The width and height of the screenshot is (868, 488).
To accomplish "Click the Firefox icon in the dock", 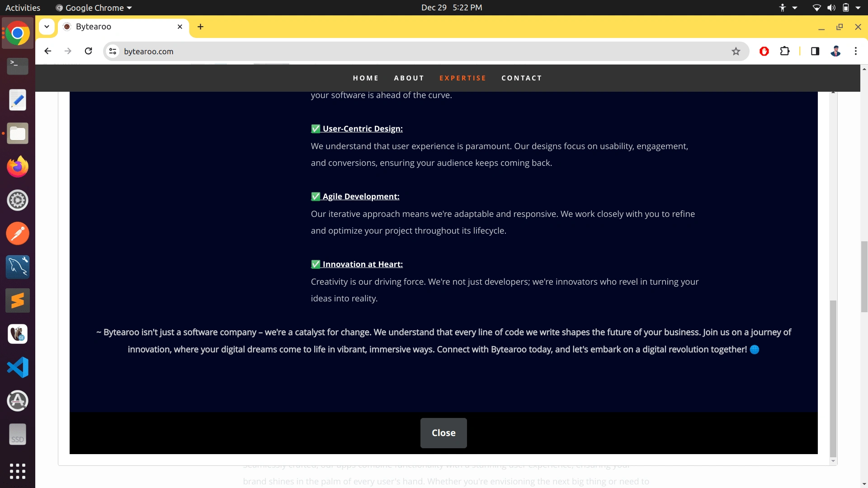I will pos(17,166).
